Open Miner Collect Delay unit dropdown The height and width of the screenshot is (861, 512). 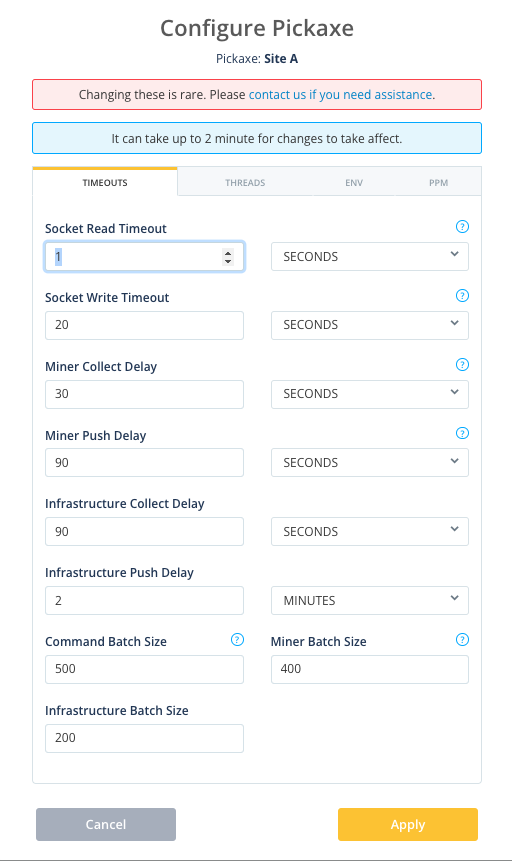[370, 394]
